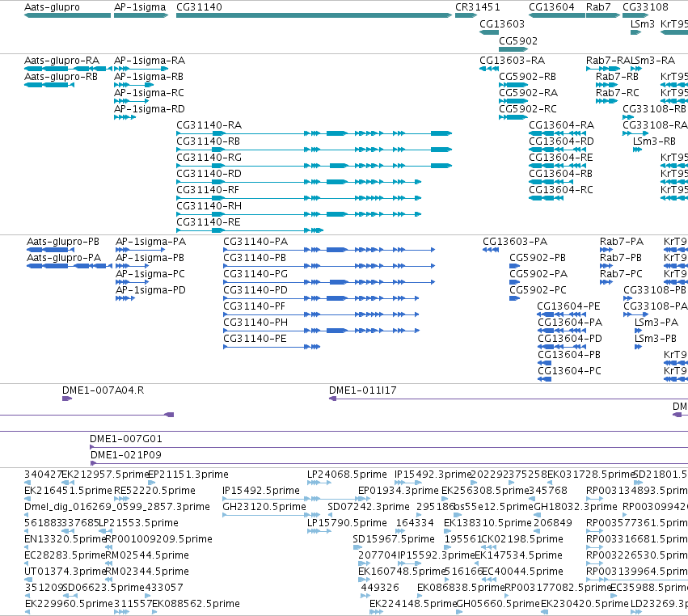Viewport: 688px width, 616px height.
Task: Select the AP-1sigma gene bar
Action: (141, 15)
